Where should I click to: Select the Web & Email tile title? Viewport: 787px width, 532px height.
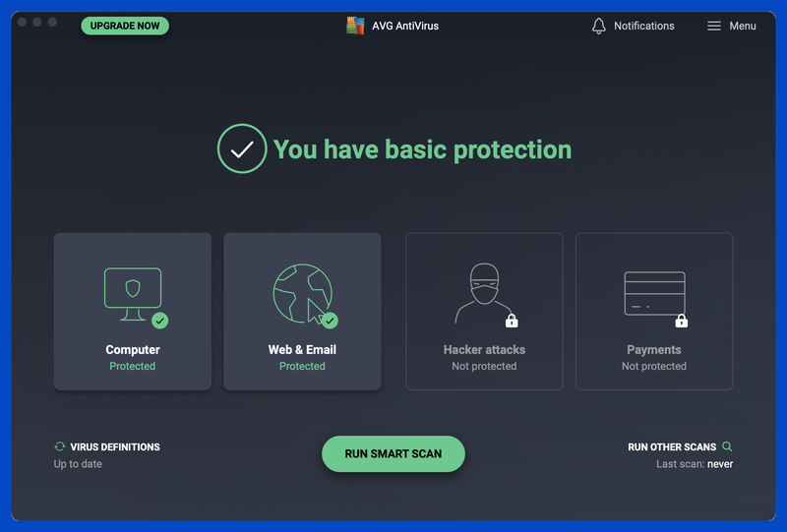point(302,349)
